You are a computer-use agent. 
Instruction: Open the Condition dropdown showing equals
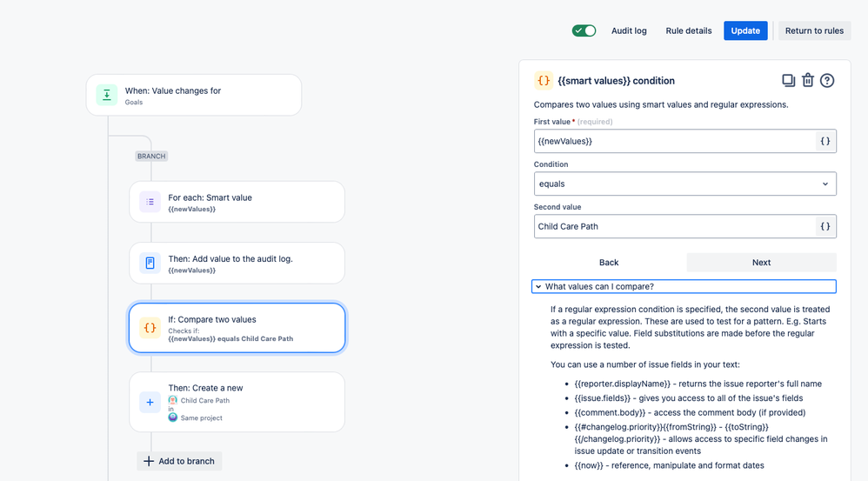click(684, 184)
